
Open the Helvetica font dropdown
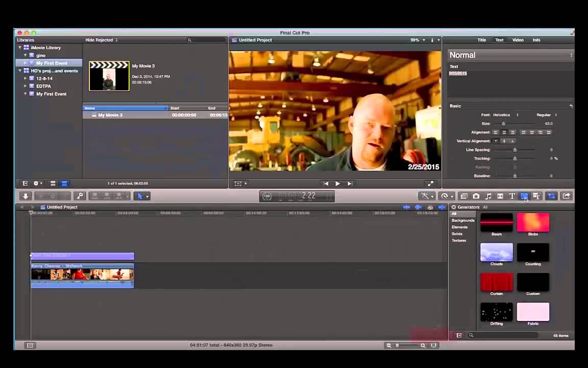pyautogui.click(x=505, y=115)
